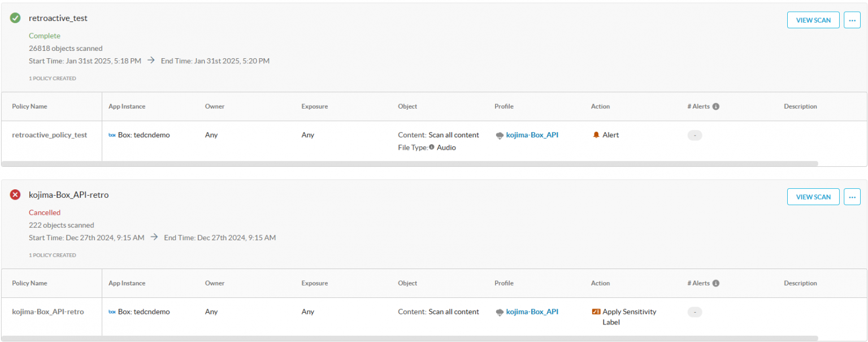Image resolution: width=868 pixels, height=342 pixels.
Task: Click View Scan for retroactive_test
Action: pos(813,20)
